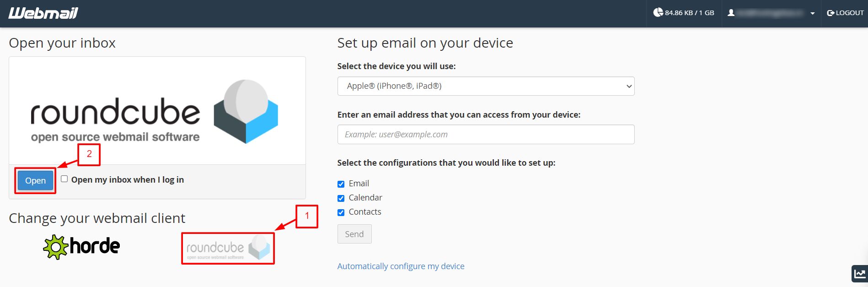This screenshot has height=287, width=868.
Task: Uncheck the Email configuration checkbox
Action: [x=341, y=184]
